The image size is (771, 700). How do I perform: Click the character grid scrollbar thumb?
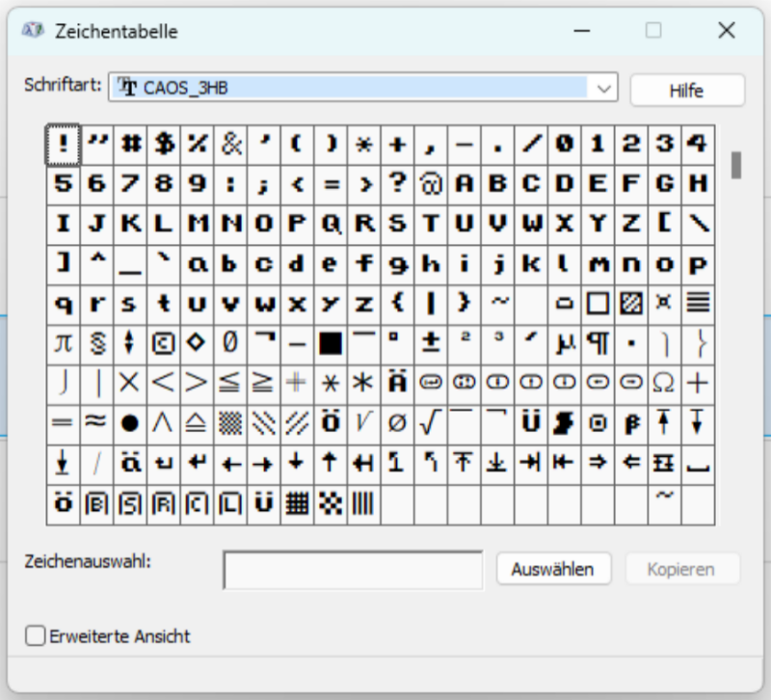tap(736, 165)
